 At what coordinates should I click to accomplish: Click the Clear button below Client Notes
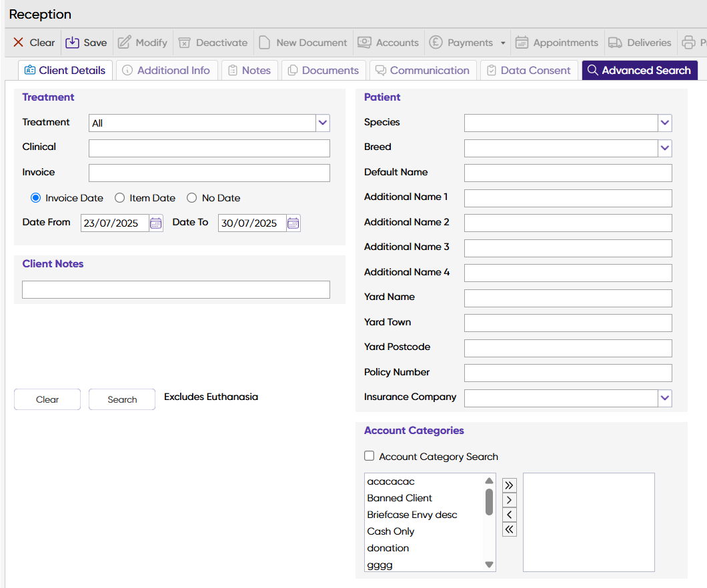[x=47, y=399]
